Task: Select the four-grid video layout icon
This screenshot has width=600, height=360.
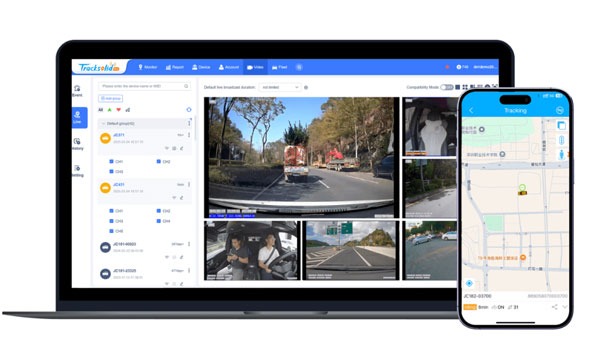Action: point(465,87)
